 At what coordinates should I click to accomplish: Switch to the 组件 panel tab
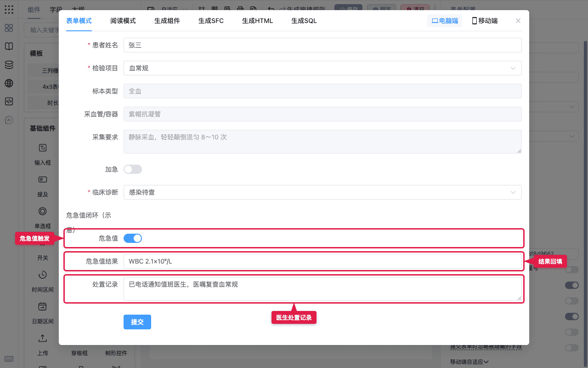(34, 10)
